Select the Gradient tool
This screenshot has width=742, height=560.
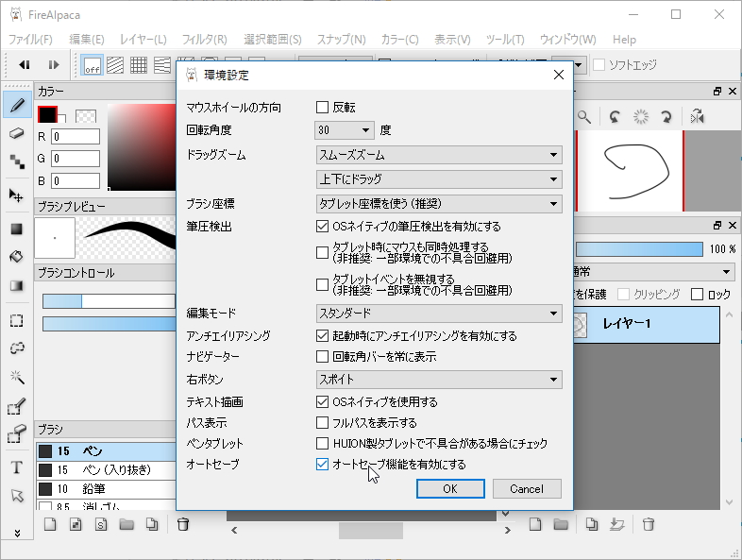point(17,286)
